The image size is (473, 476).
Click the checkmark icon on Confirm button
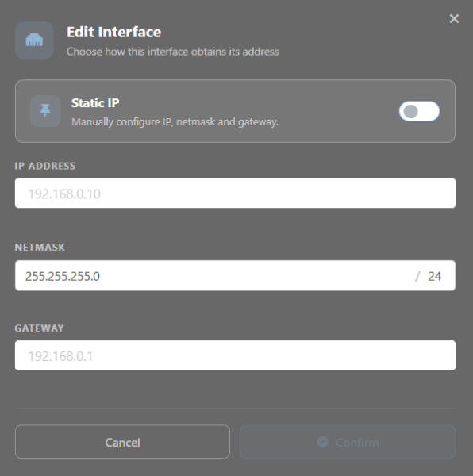[322, 442]
